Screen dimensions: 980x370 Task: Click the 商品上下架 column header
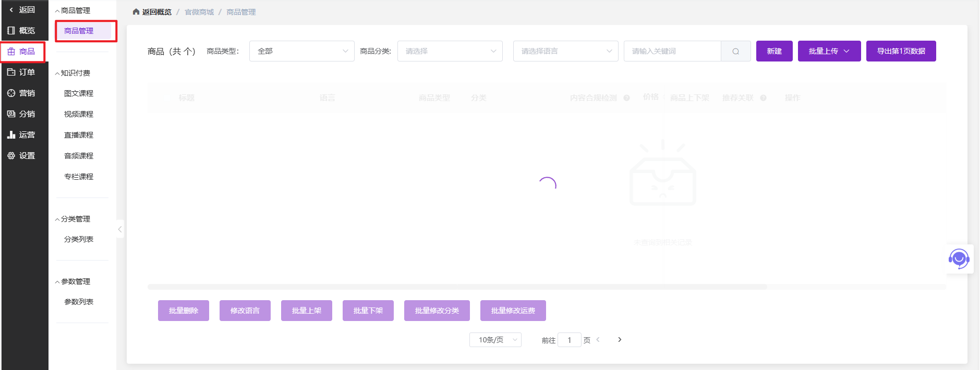pos(689,98)
